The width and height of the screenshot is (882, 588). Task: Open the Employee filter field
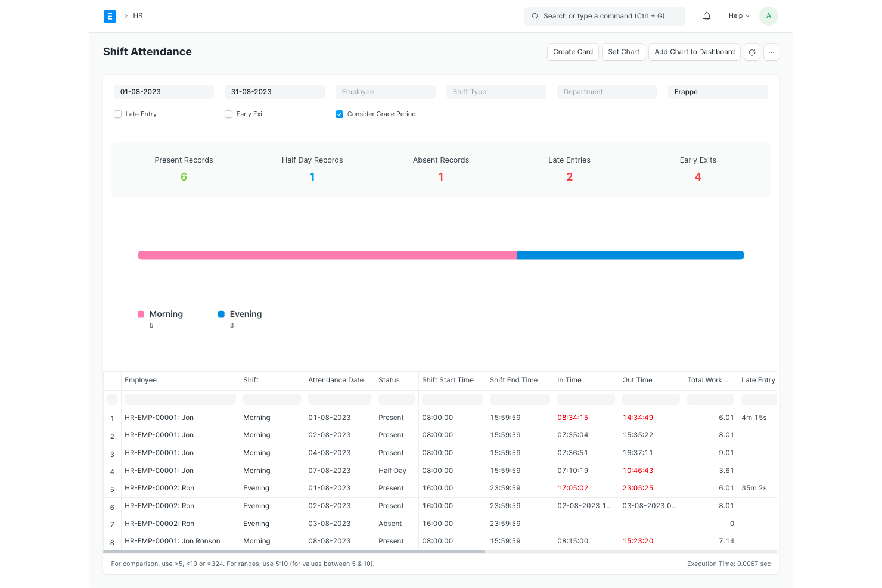(x=386, y=92)
